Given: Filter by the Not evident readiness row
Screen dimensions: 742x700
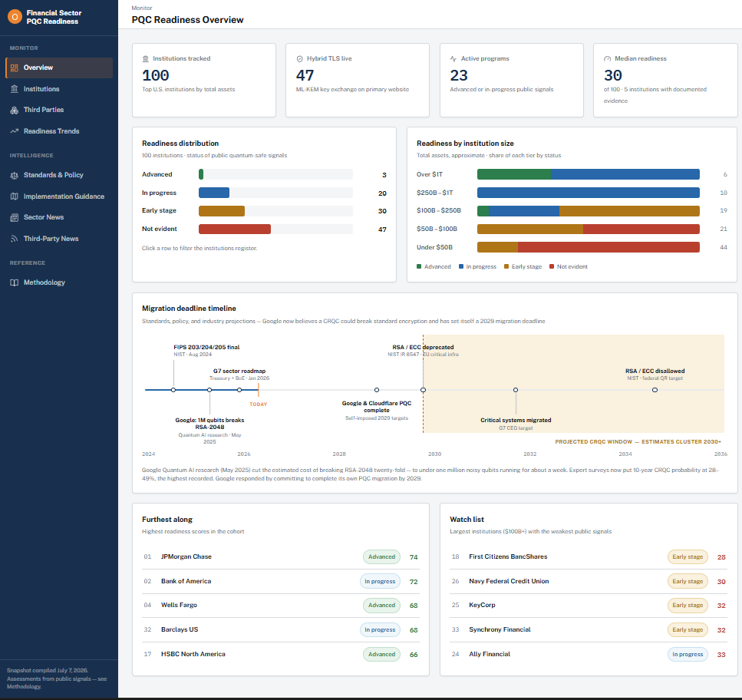Looking at the screenshot, I should point(264,229).
